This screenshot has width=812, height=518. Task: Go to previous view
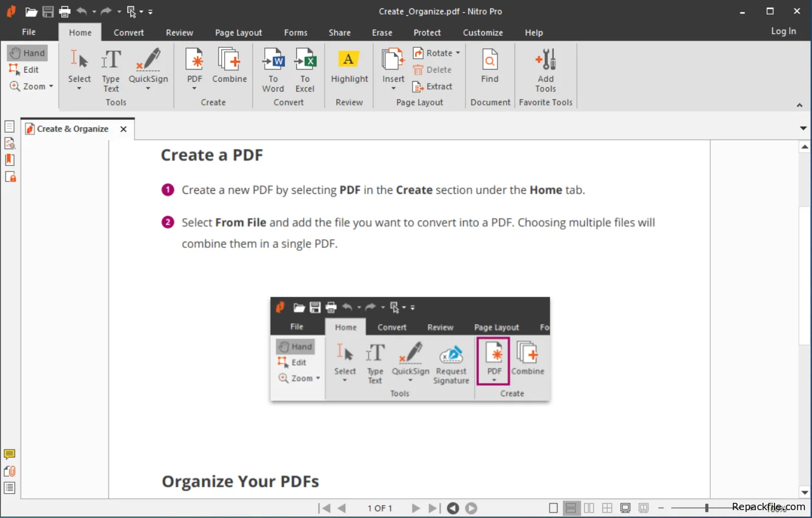453,508
